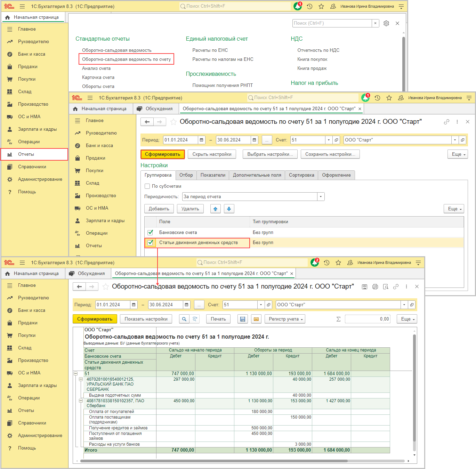Open notifications bell in top reports-menu window
The height and width of the screenshot is (469, 476).
coord(298,6)
